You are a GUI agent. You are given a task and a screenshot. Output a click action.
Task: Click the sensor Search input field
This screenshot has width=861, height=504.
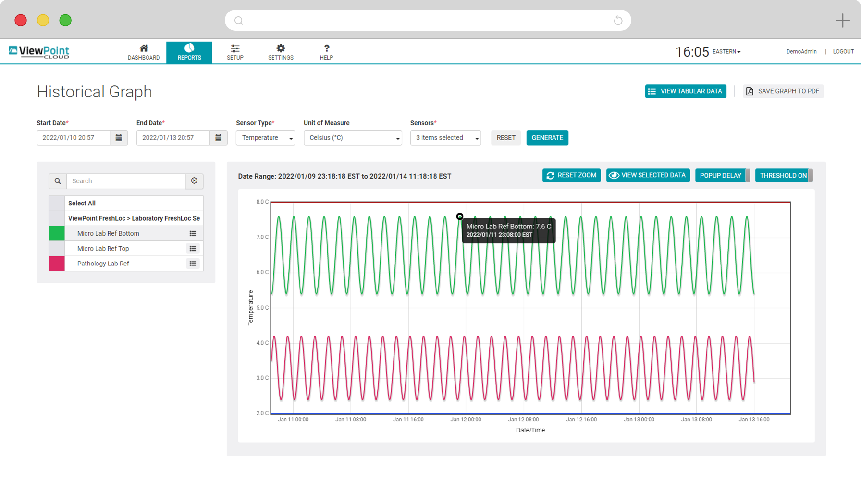pos(126,181)
